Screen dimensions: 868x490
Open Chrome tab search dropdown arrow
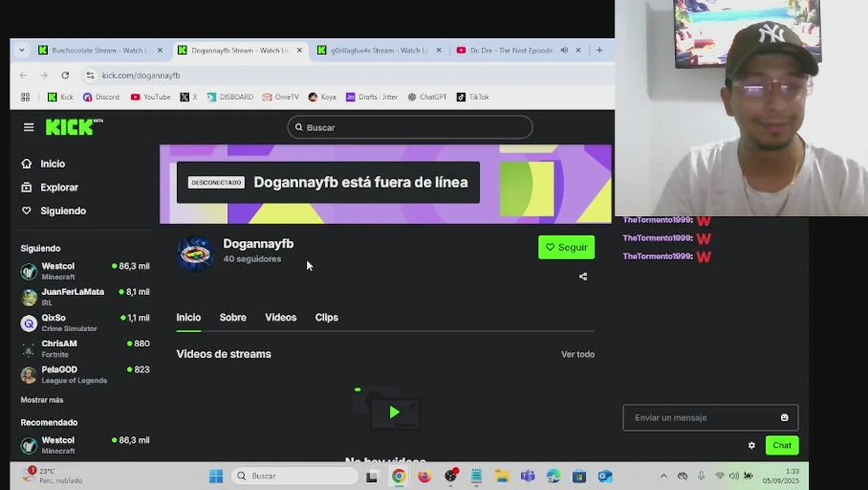click(x=22, y=50)
